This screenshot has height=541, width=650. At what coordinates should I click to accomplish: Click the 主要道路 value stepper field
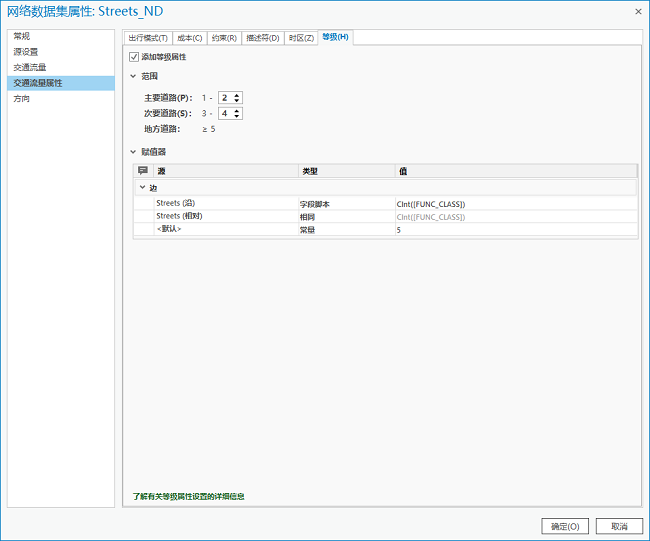[x=225, y=98]
